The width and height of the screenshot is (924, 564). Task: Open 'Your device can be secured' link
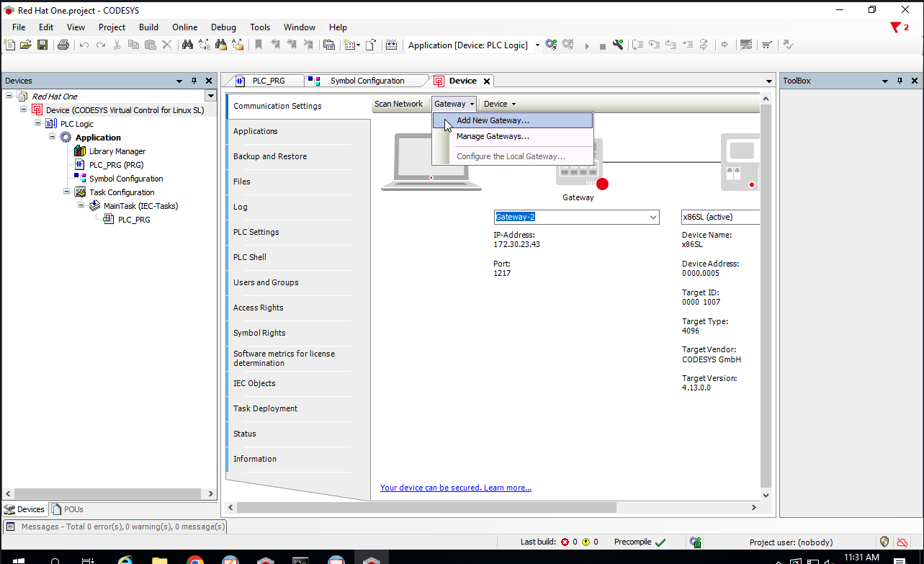coord(456,488)
